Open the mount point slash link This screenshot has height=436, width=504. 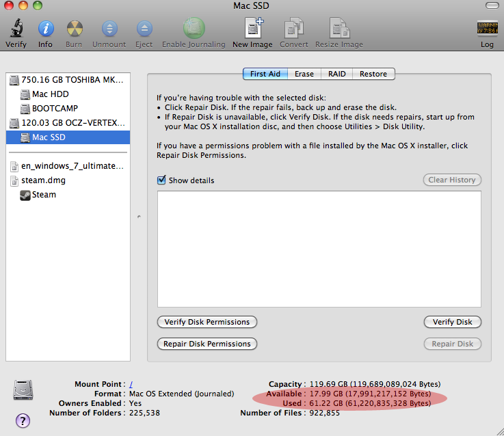pyautogui.click(x=131, y=384)
